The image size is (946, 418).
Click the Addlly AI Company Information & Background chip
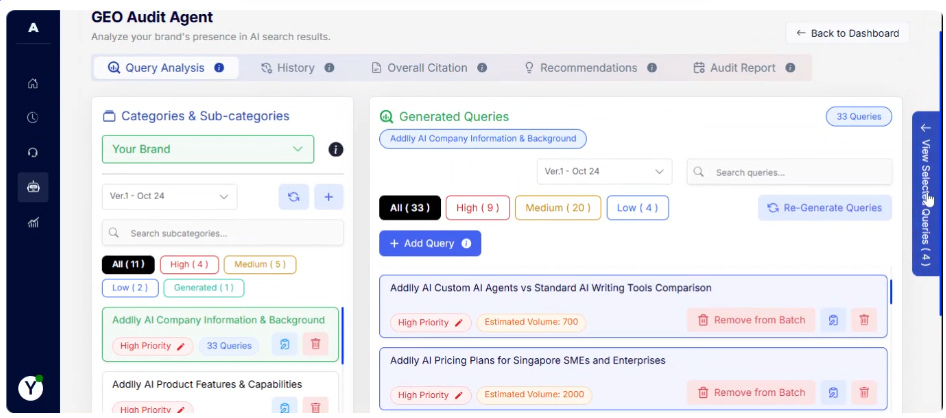pyautogui.click(x=483, y=139)
